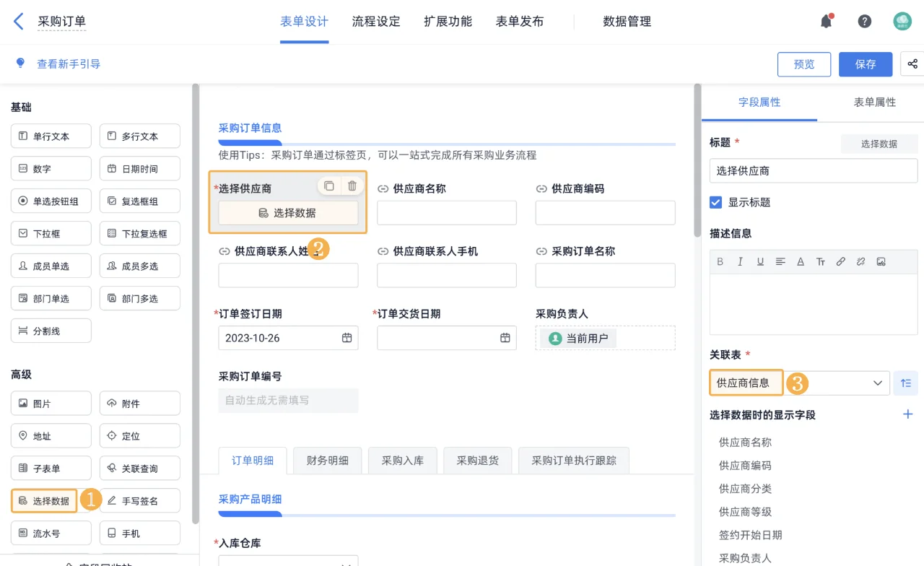Click the share icon at top right
Screen dimensions: 924x566
click(x=912, y=64)
